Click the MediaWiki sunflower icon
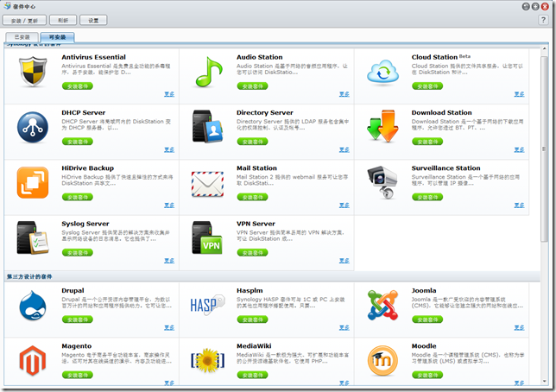556x392 pixels. tap(207, 360)
